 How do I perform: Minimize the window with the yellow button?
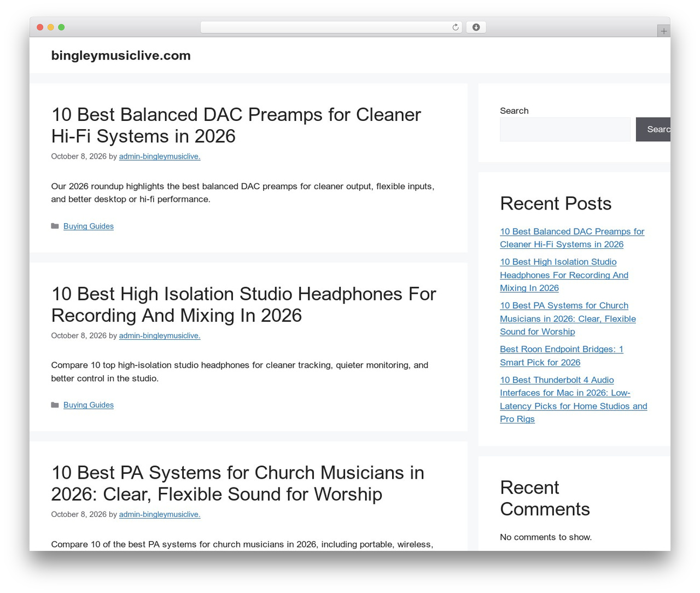(51, 27)
